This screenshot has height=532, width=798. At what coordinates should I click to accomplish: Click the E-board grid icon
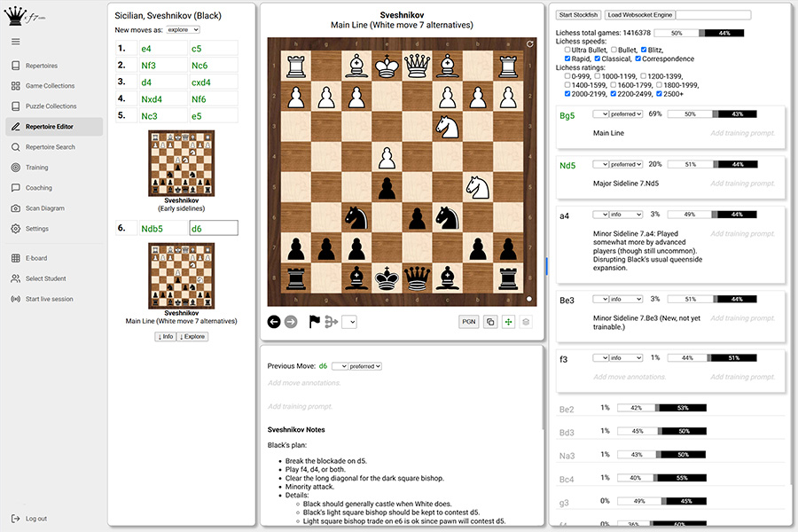pos(16,258)
